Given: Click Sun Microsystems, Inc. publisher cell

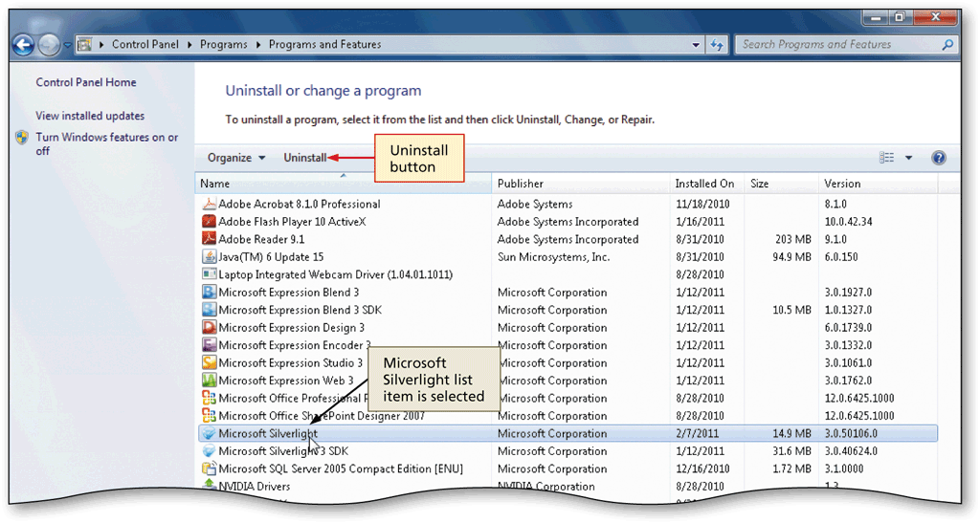Looking at the screenshot, I should (554, 256).
